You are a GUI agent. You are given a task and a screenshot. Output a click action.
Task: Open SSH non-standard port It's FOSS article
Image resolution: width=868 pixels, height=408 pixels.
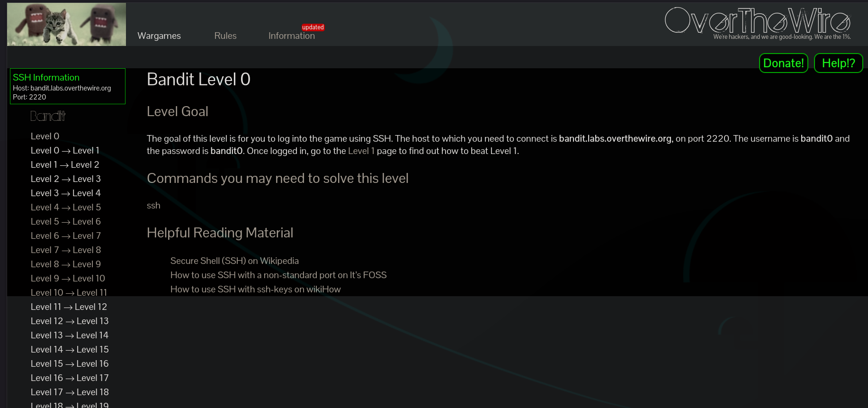click(278, 275)
